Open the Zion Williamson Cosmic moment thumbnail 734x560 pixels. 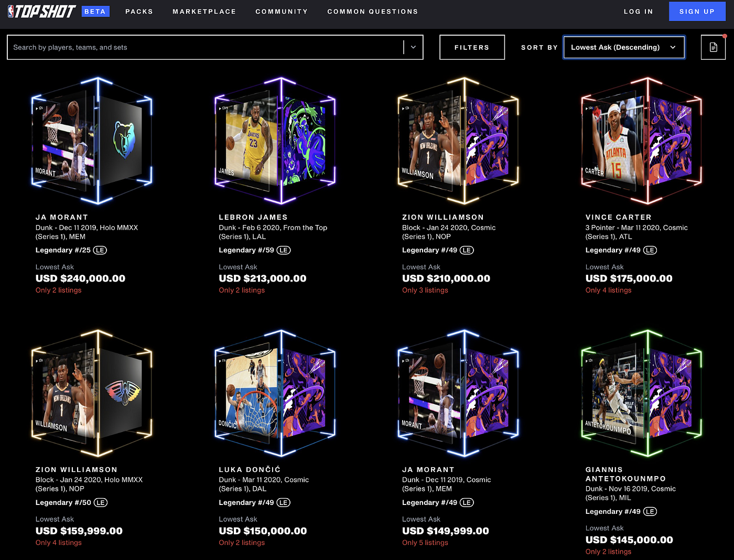(458, 141)
